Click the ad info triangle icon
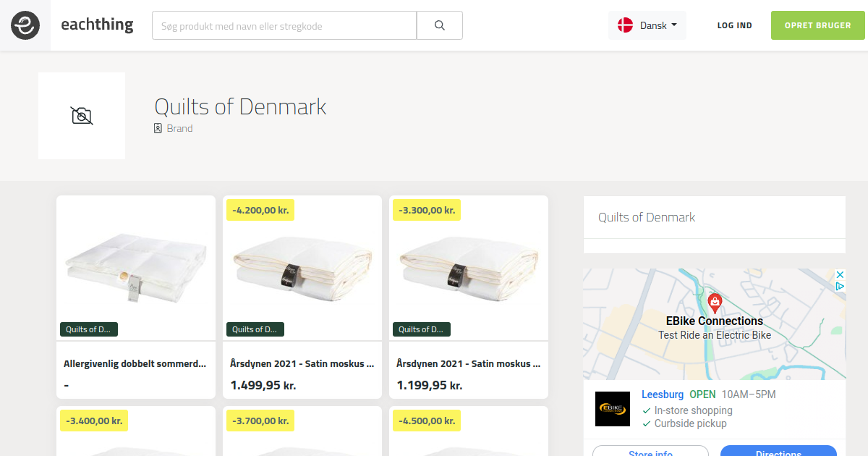This screenshot has height=456, width=868. pyautogui.click(x=840, y=287)
